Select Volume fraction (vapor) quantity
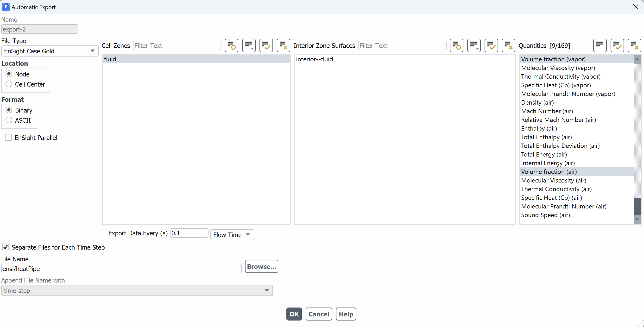This screenshot has height=327, width=644. tap(576, 59)
